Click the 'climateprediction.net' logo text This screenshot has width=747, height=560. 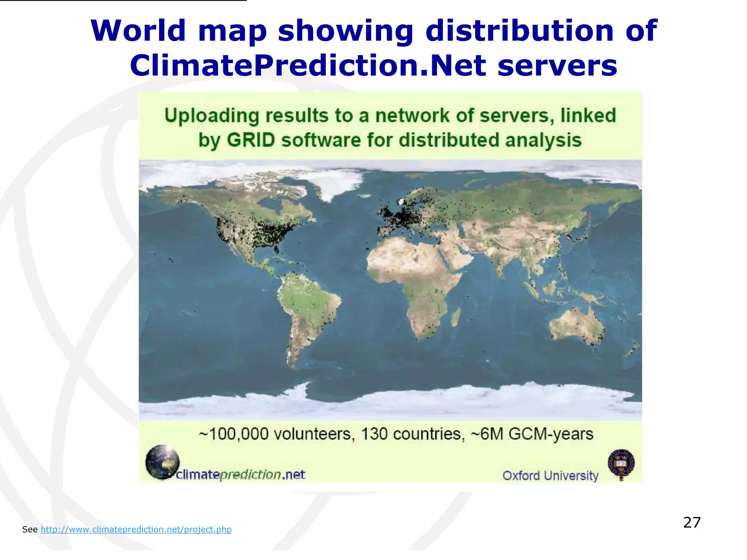pos(241,475)
